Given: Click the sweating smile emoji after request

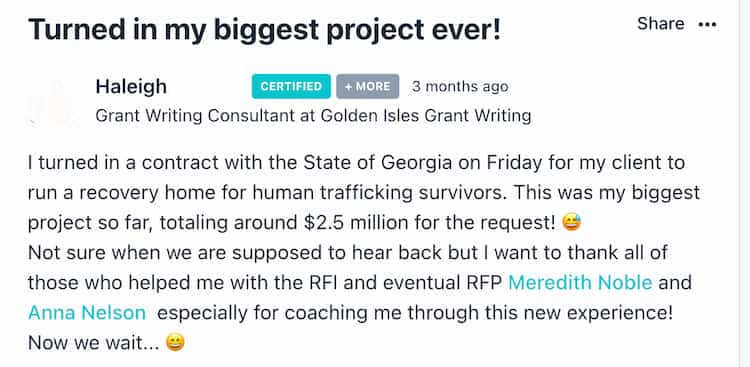Looking at the screenshot, I should click(x=572, y=222).
